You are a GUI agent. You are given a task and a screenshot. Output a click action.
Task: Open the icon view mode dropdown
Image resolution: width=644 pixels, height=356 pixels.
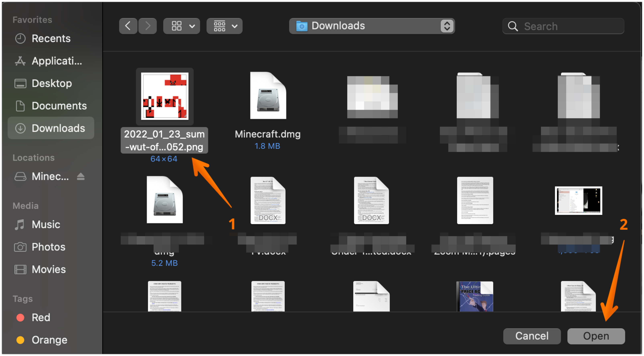181,26
